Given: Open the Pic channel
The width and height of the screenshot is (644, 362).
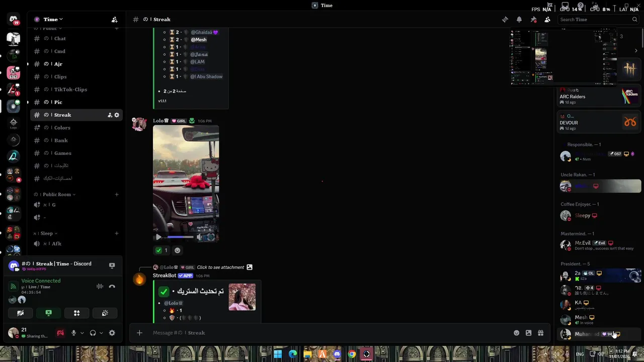Looking at the screenshot, I should pyautogui.click(x=76, y=102).
